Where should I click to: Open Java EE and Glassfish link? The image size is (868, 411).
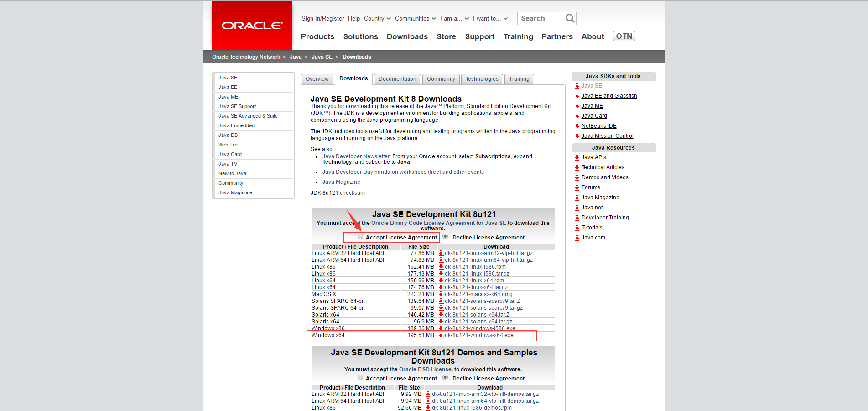(x=609, y=96)
